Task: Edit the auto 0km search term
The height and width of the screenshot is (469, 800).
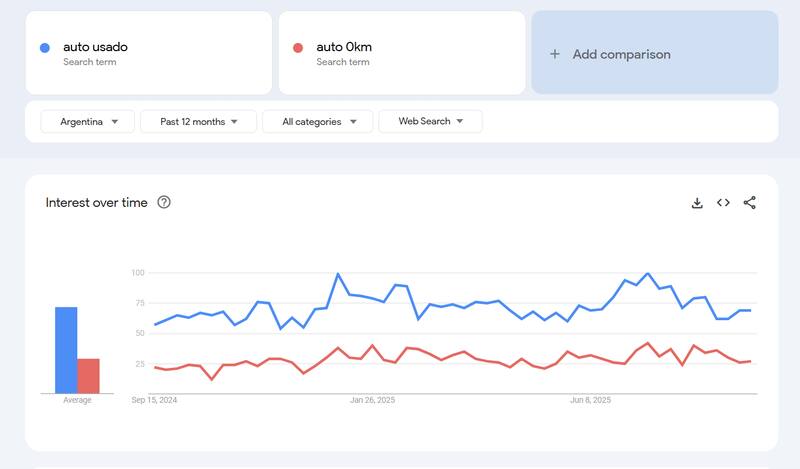Action: pyautogui.click(x=344, y=47)
